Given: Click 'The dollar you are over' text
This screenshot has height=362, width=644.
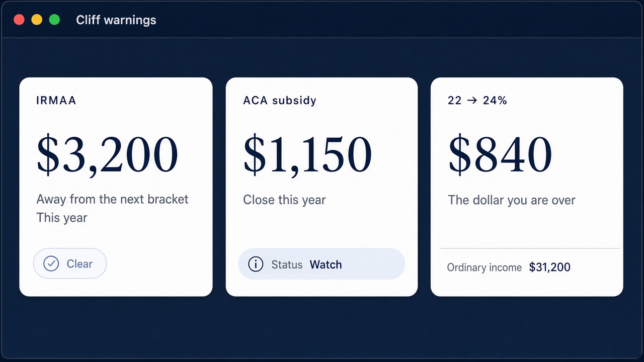Looking at the screenshot, I should tap(512, 200).
